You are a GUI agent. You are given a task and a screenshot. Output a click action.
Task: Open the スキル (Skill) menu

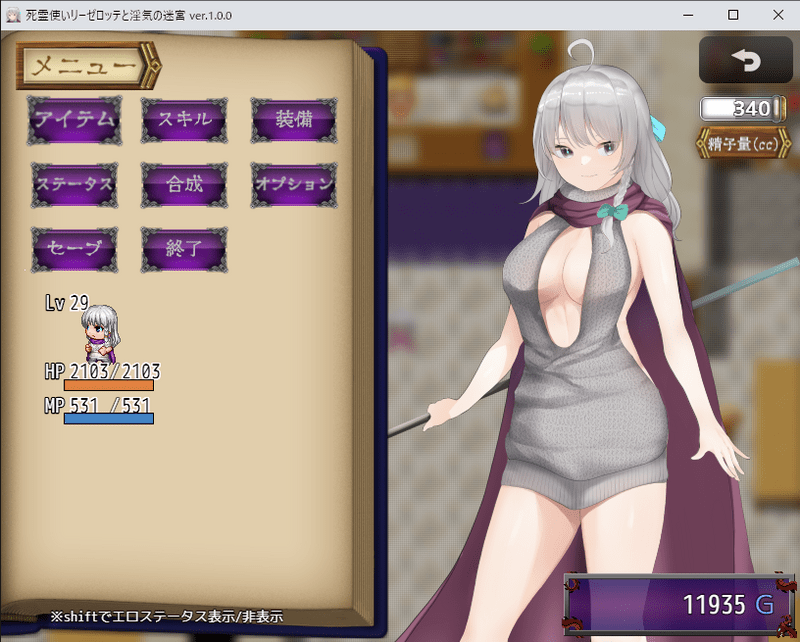[184, 120]
